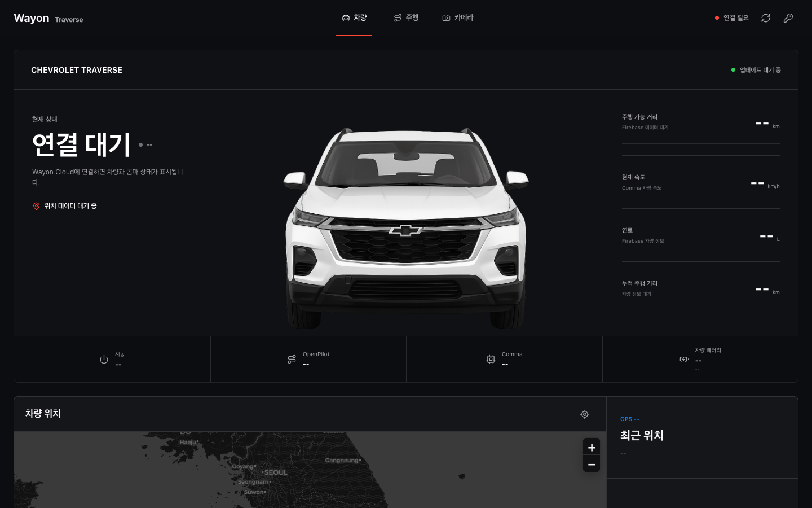This screenshot has height=508, width=812.
Task: Click SEOUL on the map
Action: click(275, 472)
